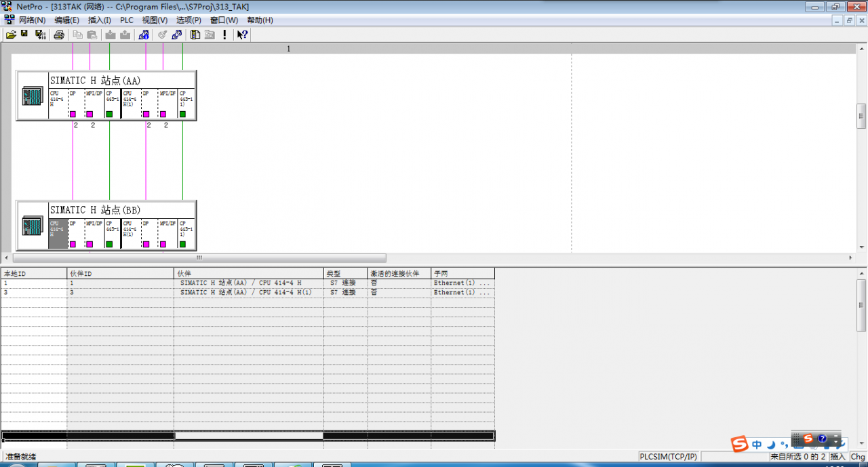The width and height of the screenshot is (868, 467).
Task: Click the 插入 status bar indicator
Action: [837, 457]
